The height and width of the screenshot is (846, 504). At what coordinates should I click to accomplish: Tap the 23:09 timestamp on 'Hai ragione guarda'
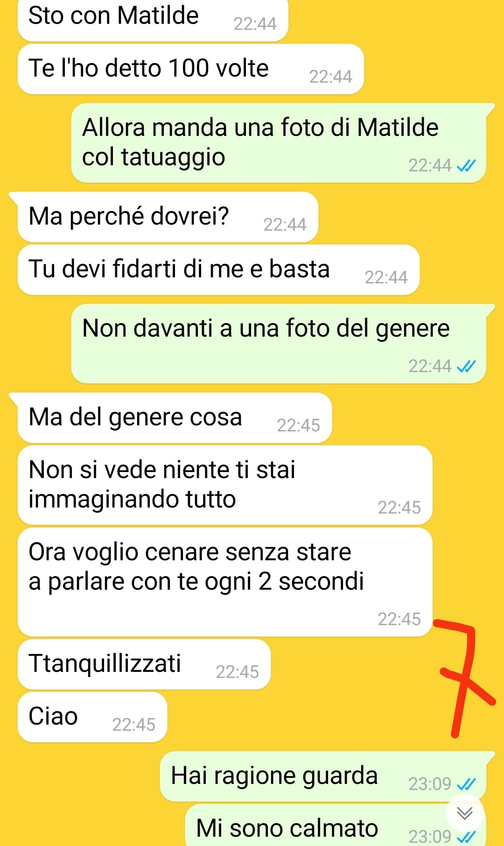click(x=430, y=784)
